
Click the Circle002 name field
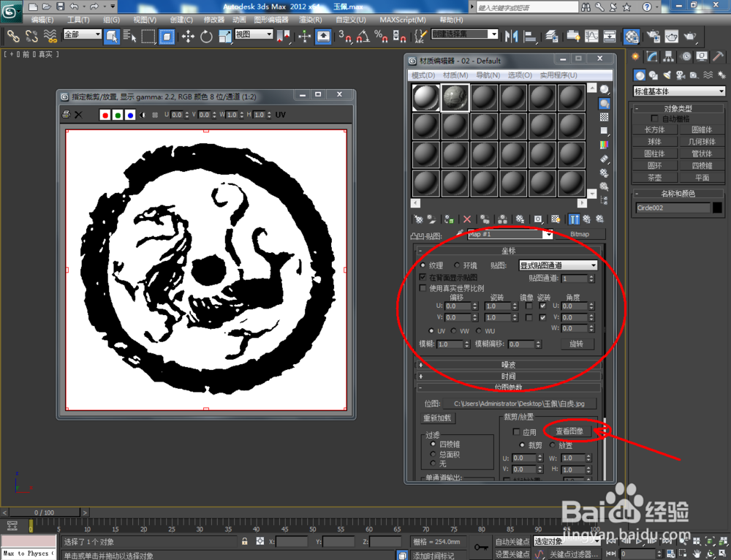pyautogui.click(x=673, y=208)
